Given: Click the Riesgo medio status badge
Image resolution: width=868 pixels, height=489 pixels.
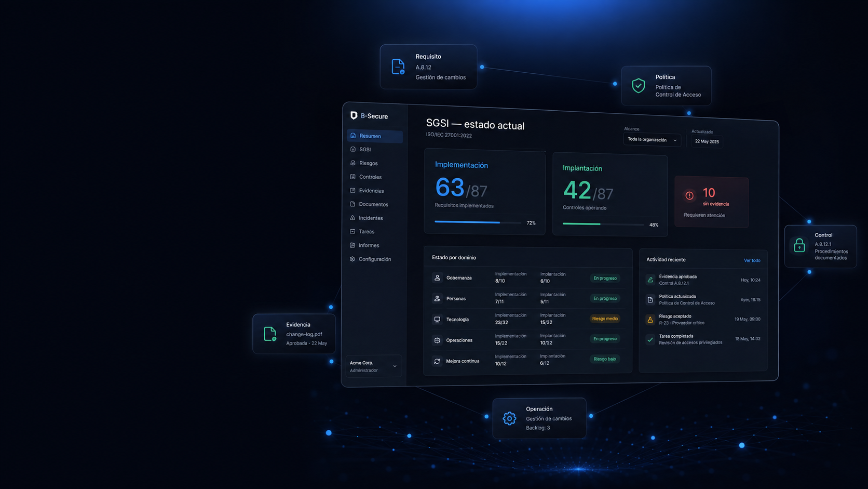Looking at the screenshot, I should [605, 319].
